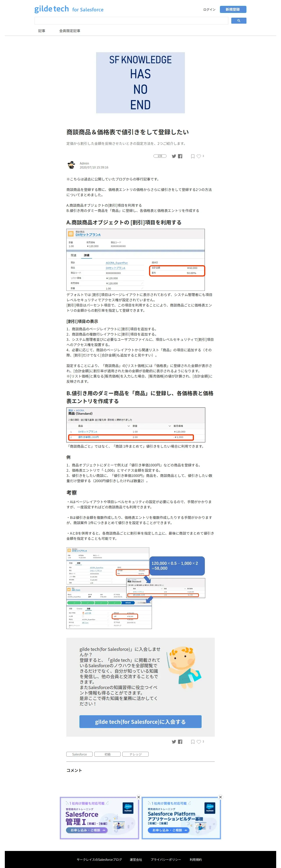Close the Salesforce 管理I ad banner
281x868 pixels.
coord(138,797)
